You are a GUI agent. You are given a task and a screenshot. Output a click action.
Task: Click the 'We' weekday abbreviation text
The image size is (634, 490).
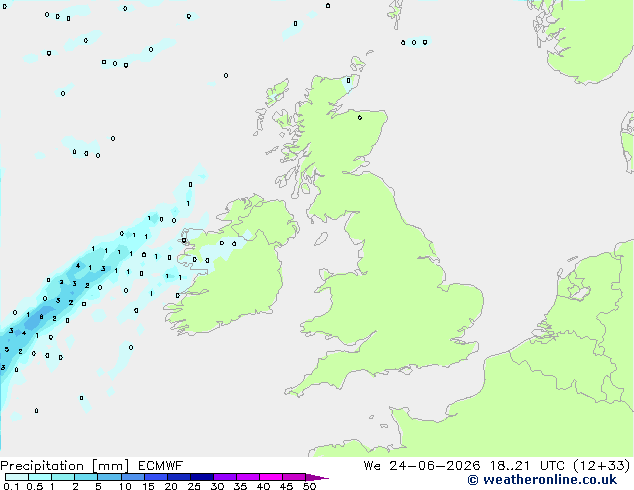372,466
